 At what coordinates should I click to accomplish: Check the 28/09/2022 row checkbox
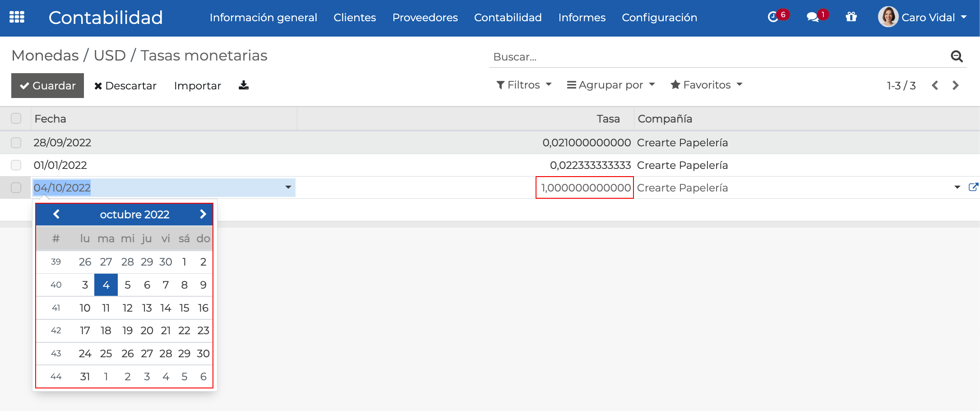pyautogui.click(x=16, y=143)
